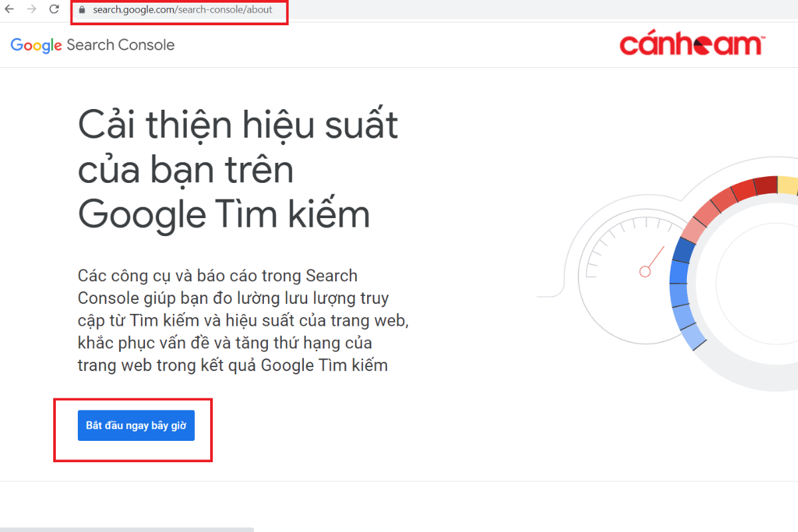Reload the page with the refresh icon
The width and height of the screenshot is (798, 532).
click(54, 10)
